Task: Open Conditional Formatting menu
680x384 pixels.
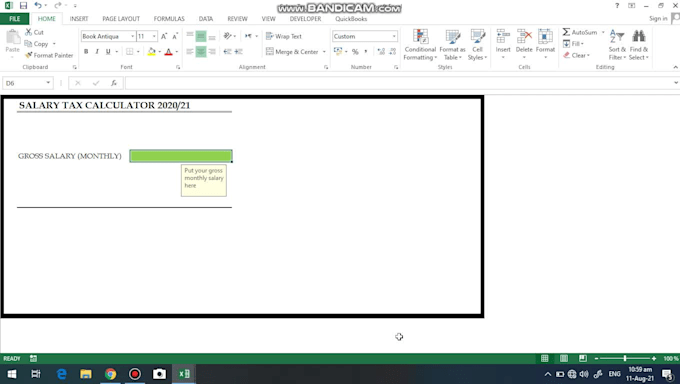Action: pos(420,45)
